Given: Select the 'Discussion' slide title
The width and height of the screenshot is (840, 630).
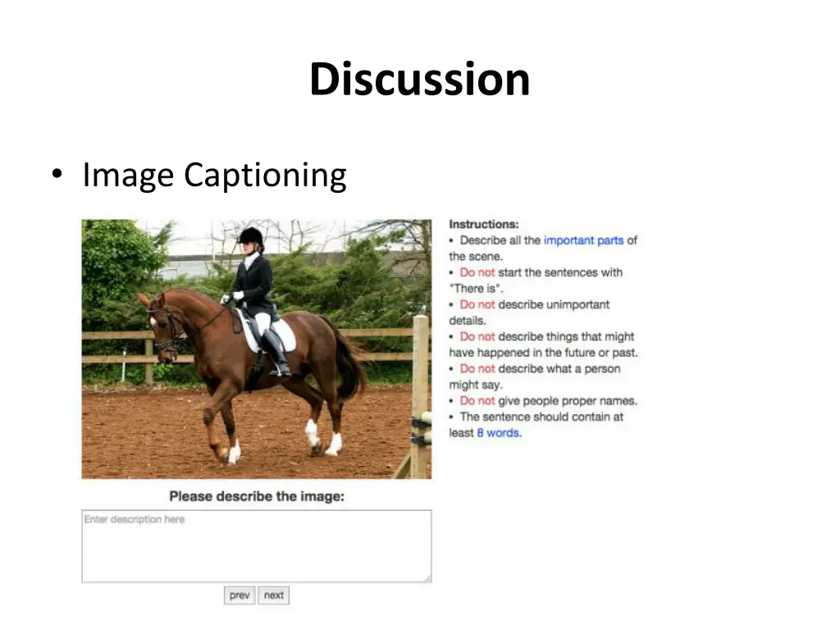Looking at the screenshot, I should [419, 80].
